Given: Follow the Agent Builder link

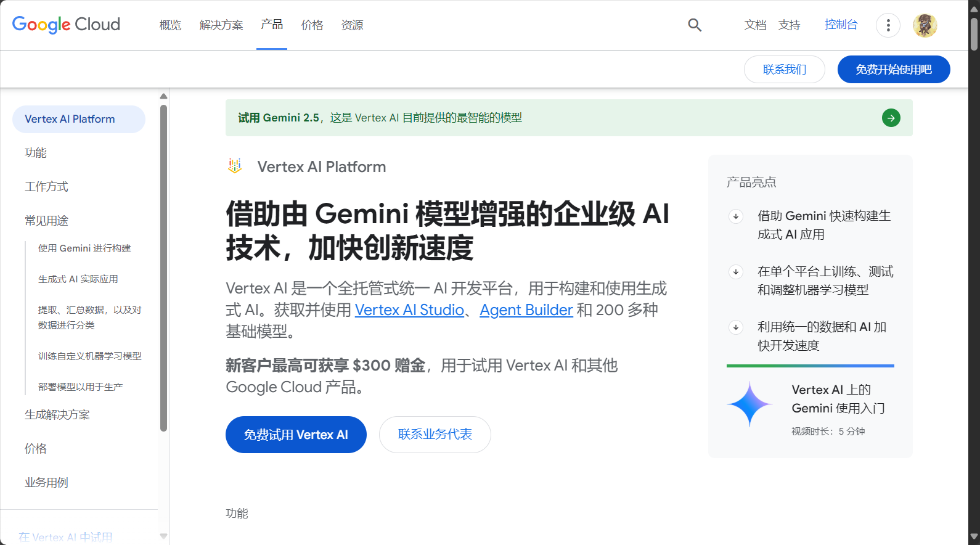Looking at the screenshot, I should [x=526, y=310].
